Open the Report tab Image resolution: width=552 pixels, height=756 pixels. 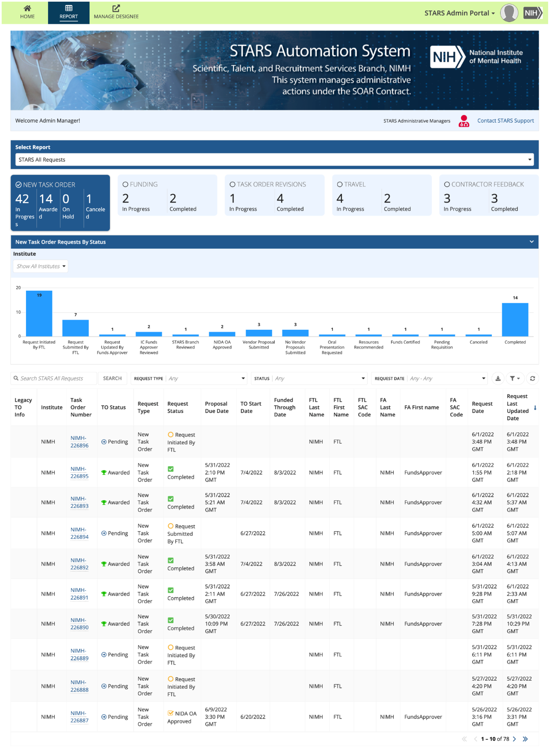(69, 13)
